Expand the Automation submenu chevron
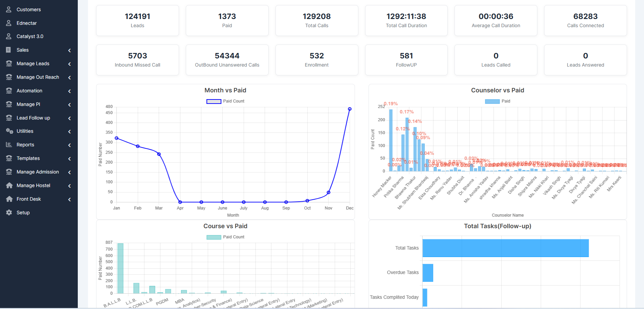The height and width of the screenshot is (309, 644). click(x=70, y=91)
